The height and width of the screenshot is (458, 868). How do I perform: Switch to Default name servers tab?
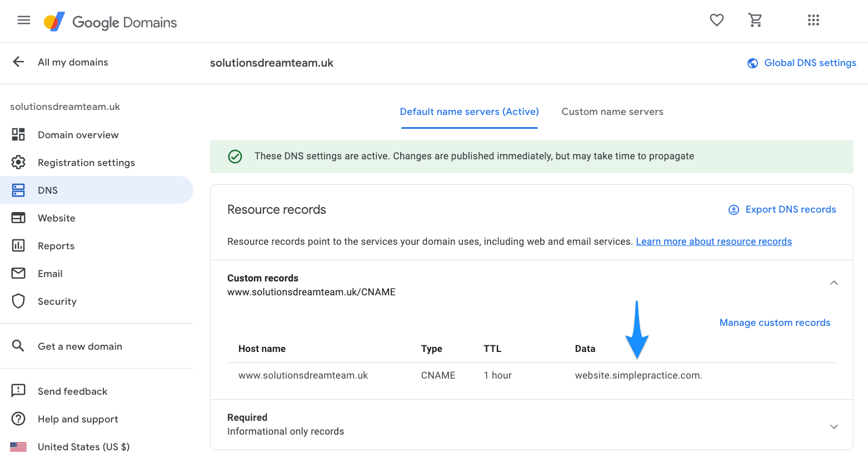tap(470, 112)
